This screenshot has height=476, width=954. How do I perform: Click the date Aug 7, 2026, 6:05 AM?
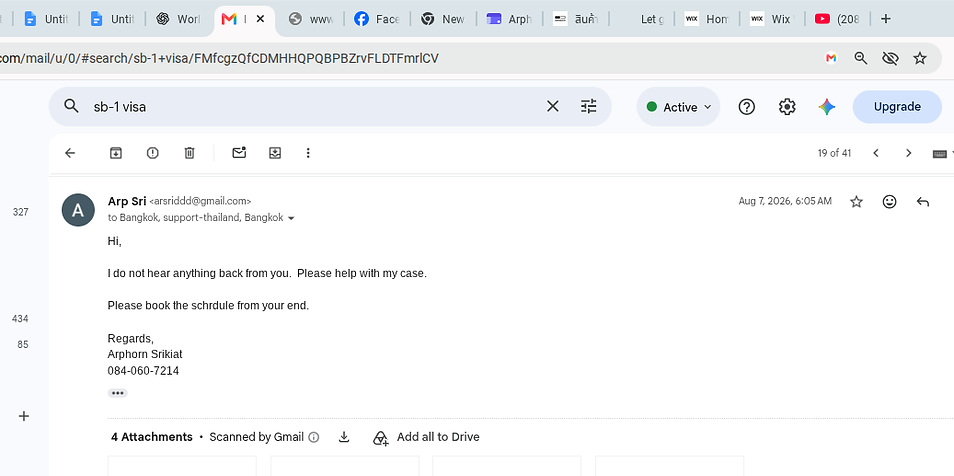point(785,201)
